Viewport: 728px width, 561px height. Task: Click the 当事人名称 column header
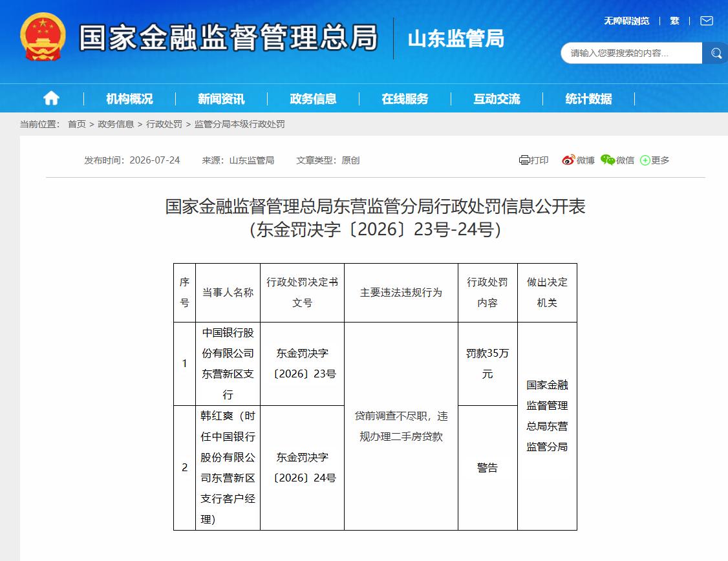click(228, 293)
